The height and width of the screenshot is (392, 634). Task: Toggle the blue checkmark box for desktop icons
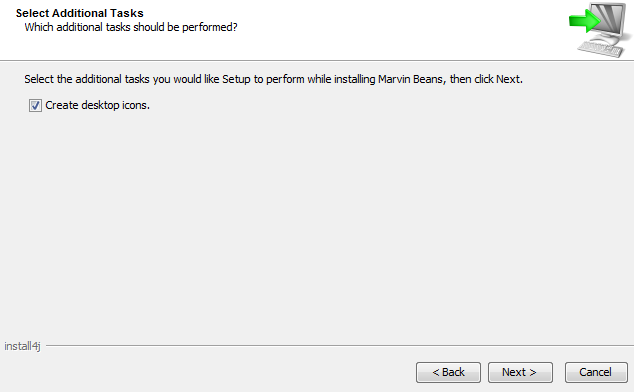click(x=35, y=106)
